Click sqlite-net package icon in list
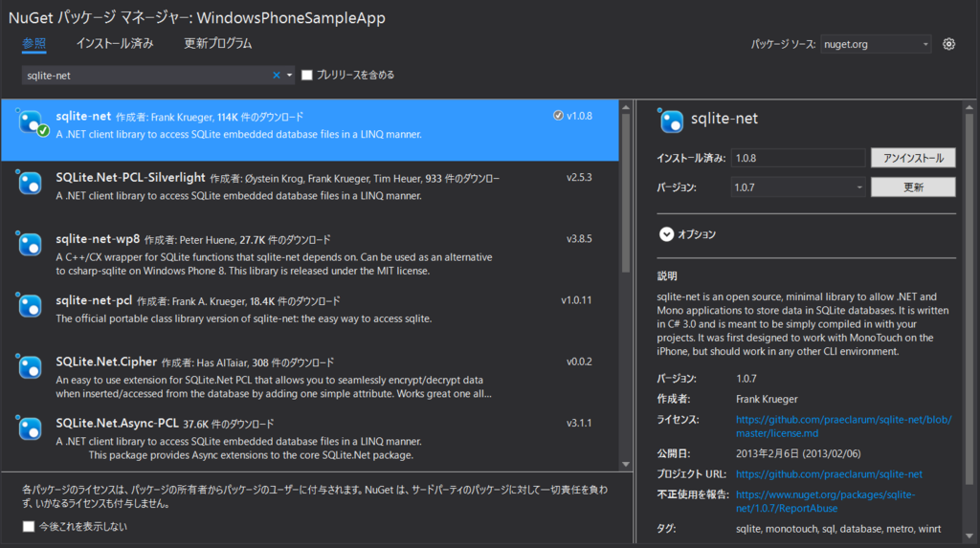Viewport: 980px width, 548px height. coord(32,122)
